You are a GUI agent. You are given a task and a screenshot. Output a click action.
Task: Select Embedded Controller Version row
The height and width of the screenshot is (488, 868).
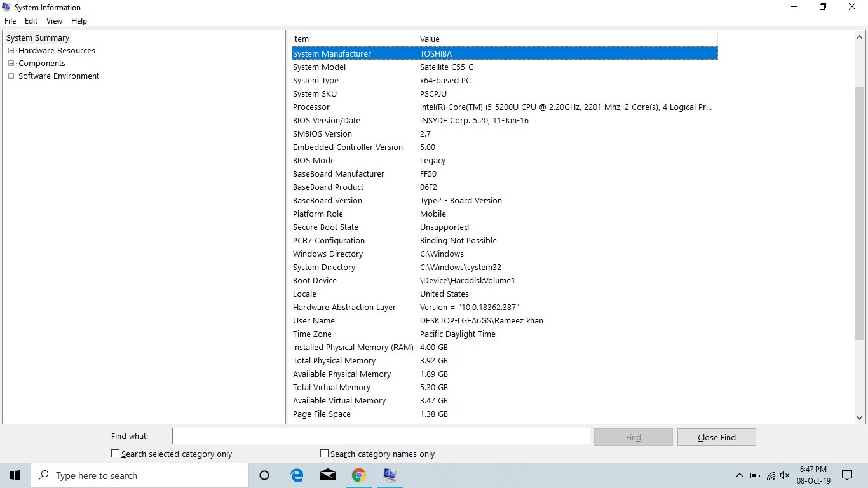click(x=504, y=147)
